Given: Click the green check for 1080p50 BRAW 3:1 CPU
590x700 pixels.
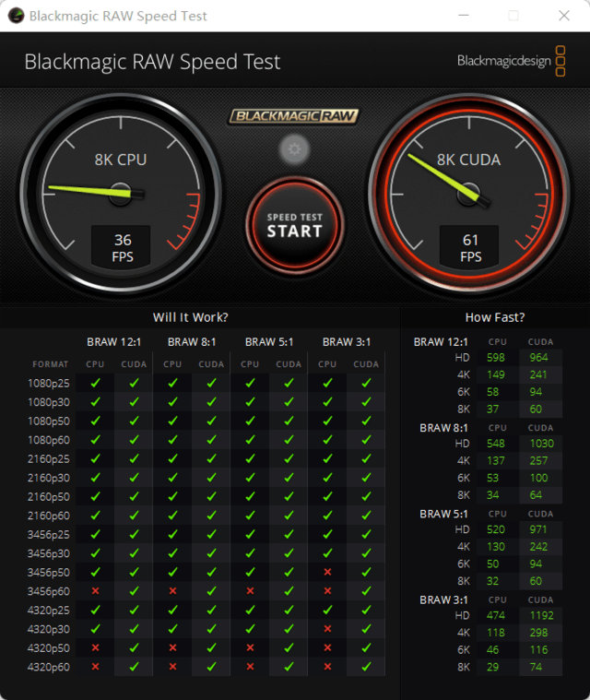Looking at the screenshot, I should click(327, 421).
